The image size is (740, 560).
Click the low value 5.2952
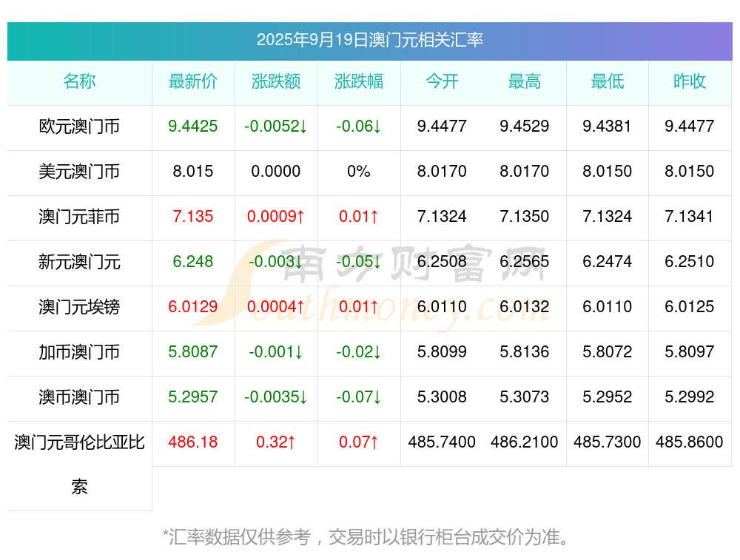click(607, 397)
